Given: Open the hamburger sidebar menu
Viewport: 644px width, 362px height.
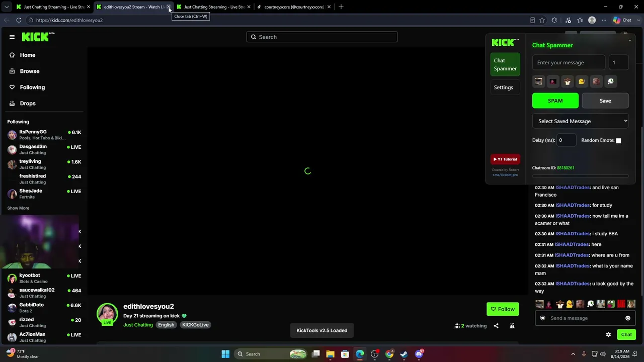Looking at the screenshot, I should 12,37.
